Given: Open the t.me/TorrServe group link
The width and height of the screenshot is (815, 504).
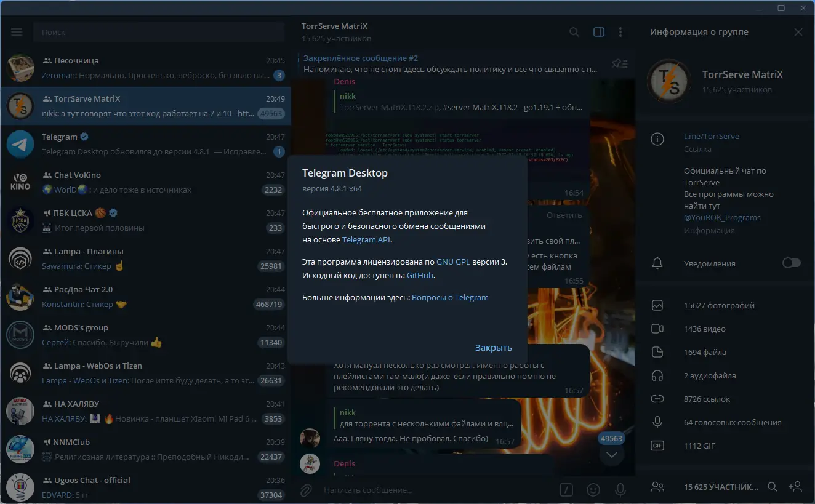Looking at the screenshot, I should [712, 137].
